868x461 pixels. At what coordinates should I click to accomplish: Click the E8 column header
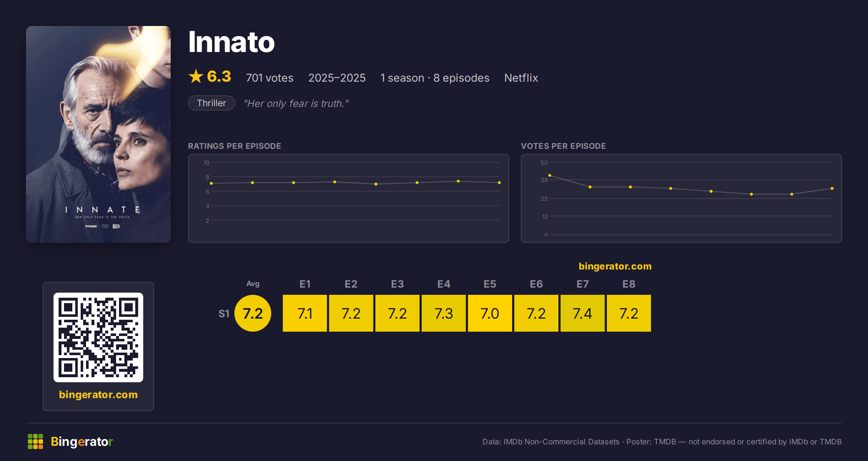[629, 284]
